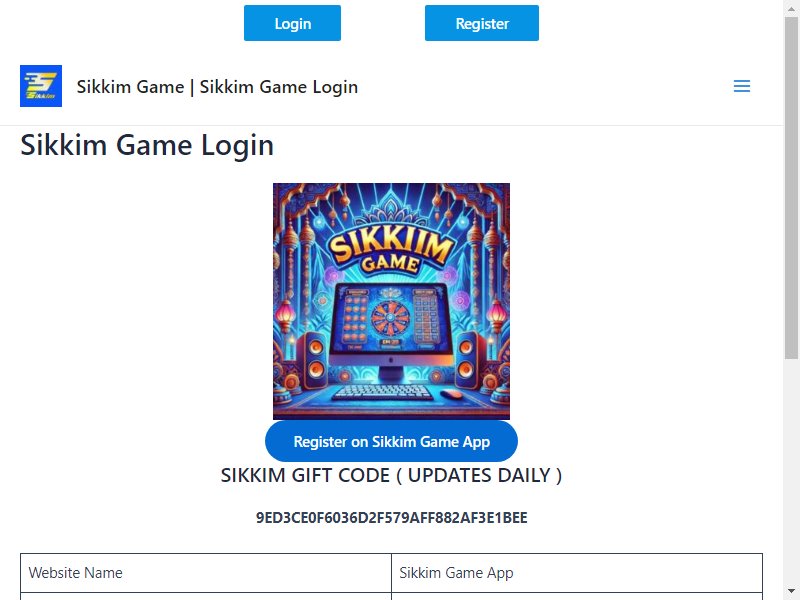Open the Sikkim Game site title link

(217, 87)
